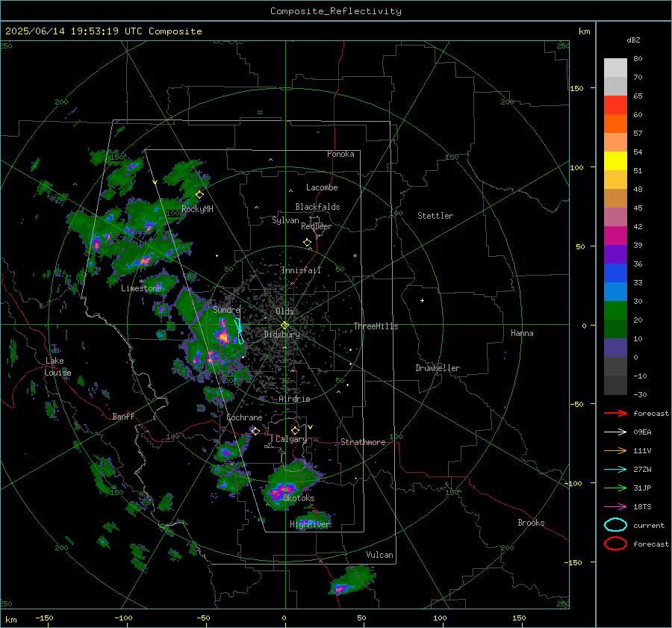
Task: Click the Drumheller label
Action: (438, 368)
